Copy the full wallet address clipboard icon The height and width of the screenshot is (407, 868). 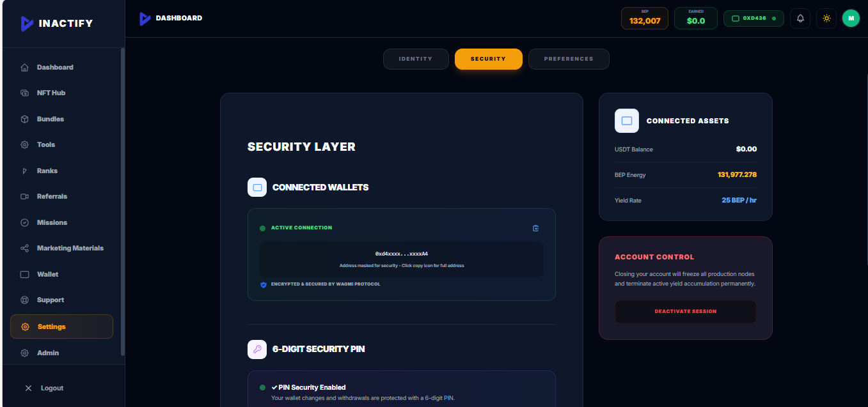point(535,227)
